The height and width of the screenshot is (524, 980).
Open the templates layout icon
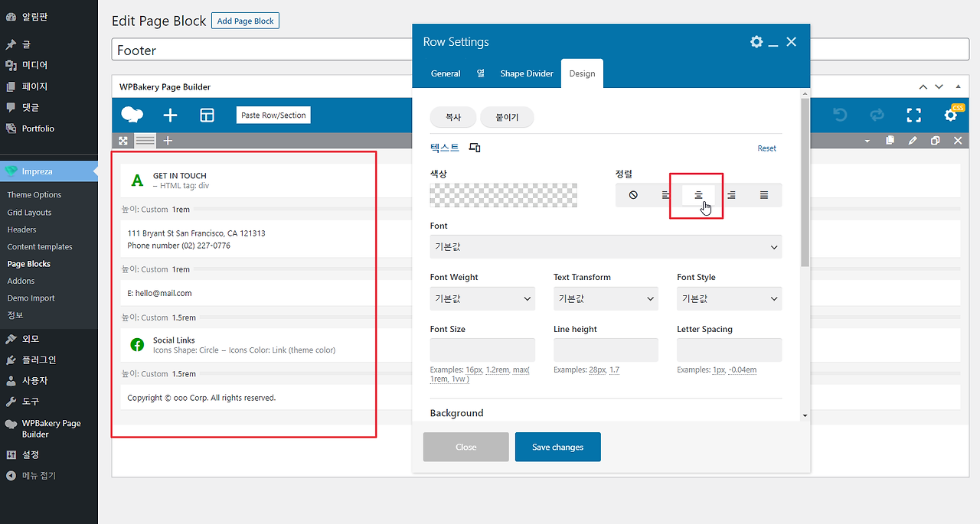(x=207, y=115)
